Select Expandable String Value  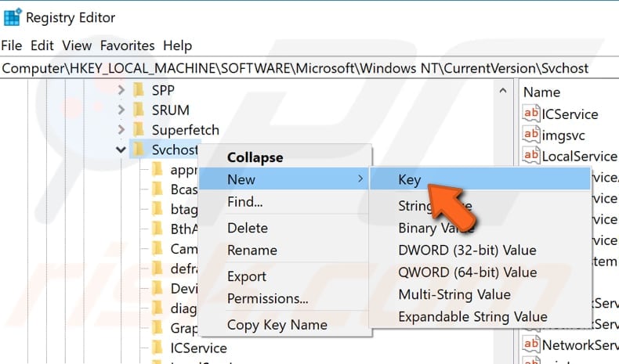[473, 317]
